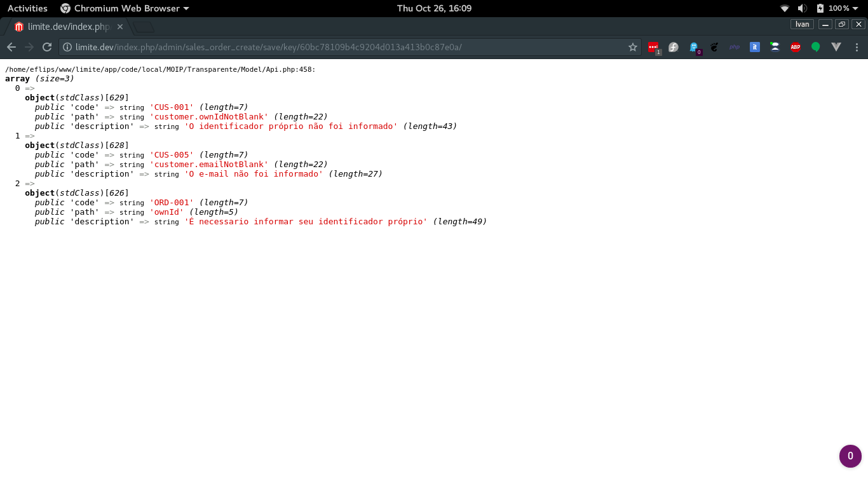Click the volume speaker icon
Screen dimensions: 868x488
803,8
